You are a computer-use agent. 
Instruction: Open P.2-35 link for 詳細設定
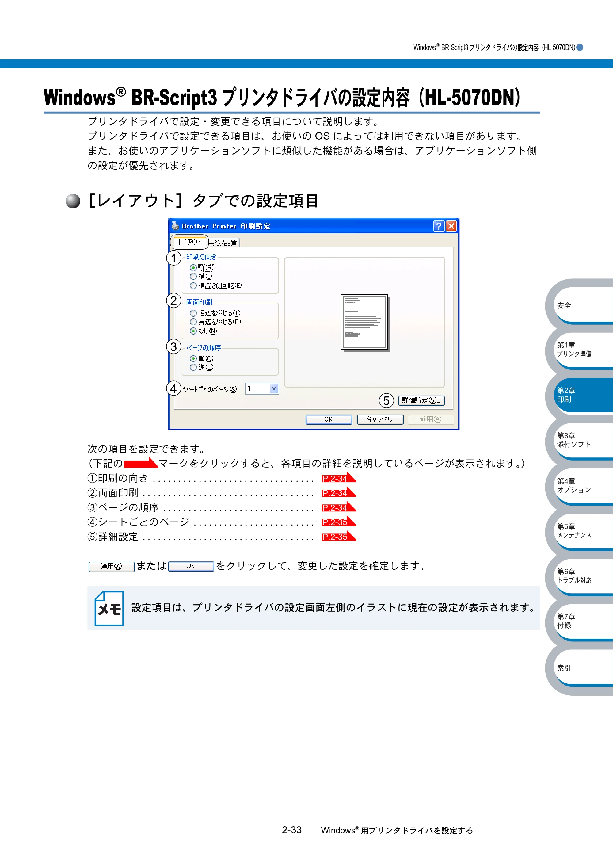(x=339, y=536)
